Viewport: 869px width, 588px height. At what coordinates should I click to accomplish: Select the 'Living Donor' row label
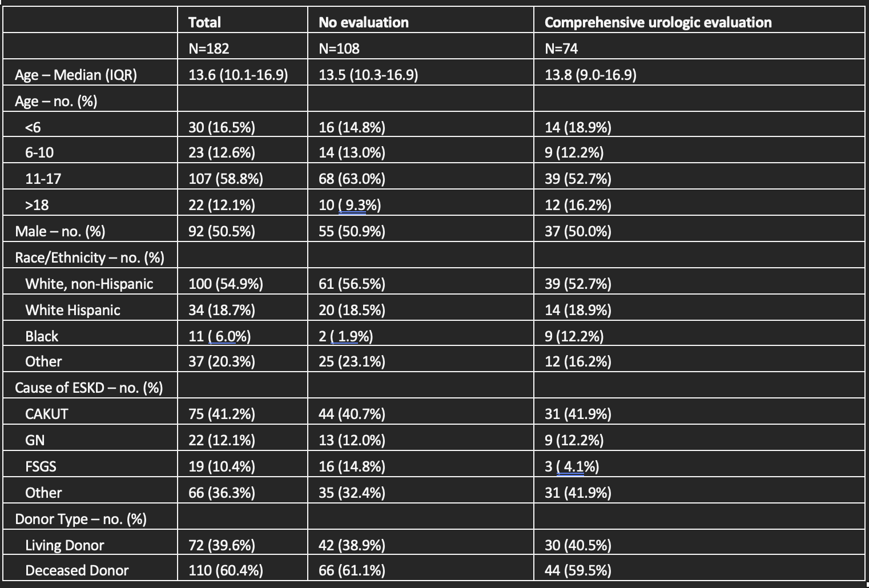65,545
